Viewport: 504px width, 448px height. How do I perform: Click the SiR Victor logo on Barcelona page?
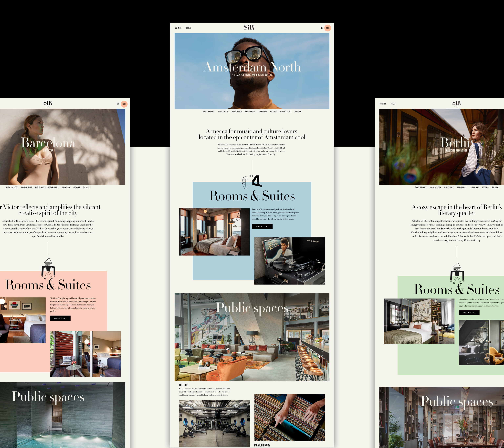(x=48, y=103)
